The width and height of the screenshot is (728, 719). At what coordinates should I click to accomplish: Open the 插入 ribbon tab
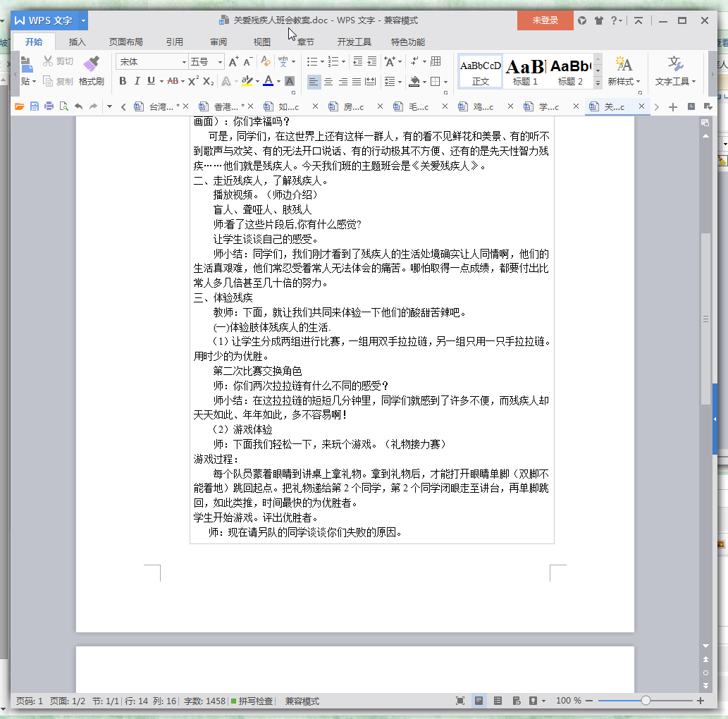(77, 42)
